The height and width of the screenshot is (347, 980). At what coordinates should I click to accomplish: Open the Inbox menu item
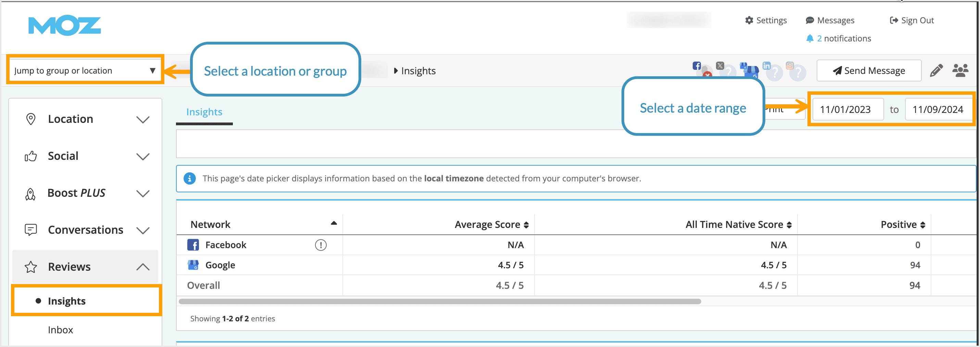[x=60, y=330]
